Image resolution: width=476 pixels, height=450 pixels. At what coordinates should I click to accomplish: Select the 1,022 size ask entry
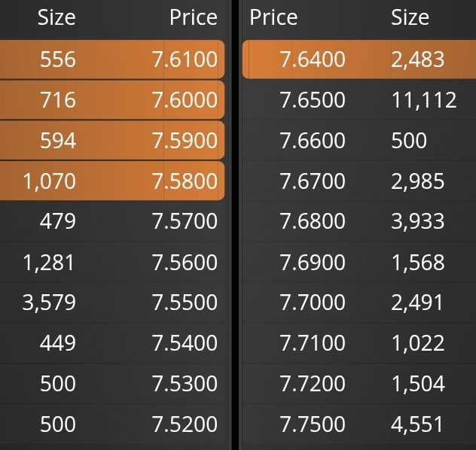coord(418,343)
